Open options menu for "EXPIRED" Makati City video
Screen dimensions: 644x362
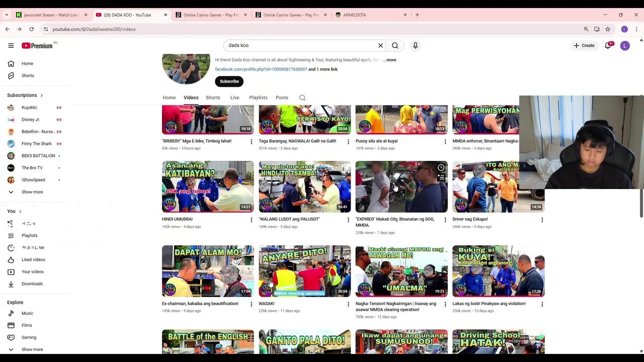click(445, 220)
